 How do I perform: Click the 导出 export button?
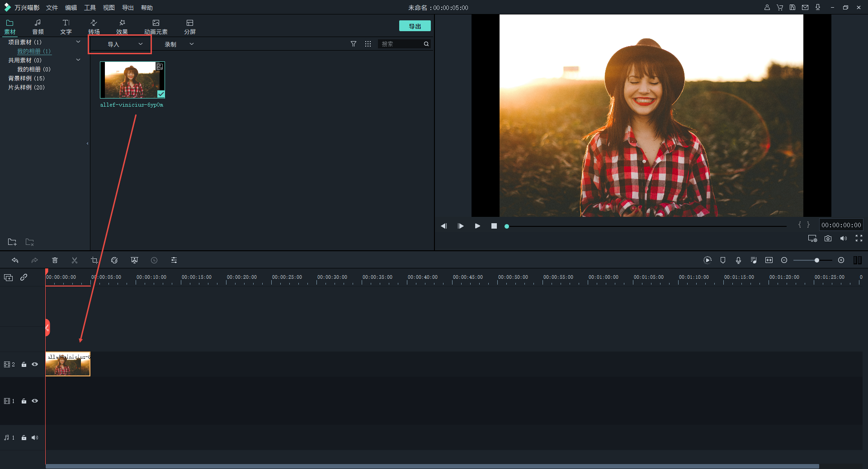click(415, 26)
